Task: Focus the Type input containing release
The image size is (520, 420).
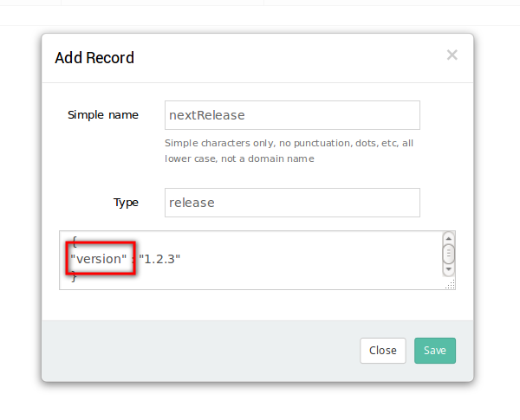Action: click(292, 203)
